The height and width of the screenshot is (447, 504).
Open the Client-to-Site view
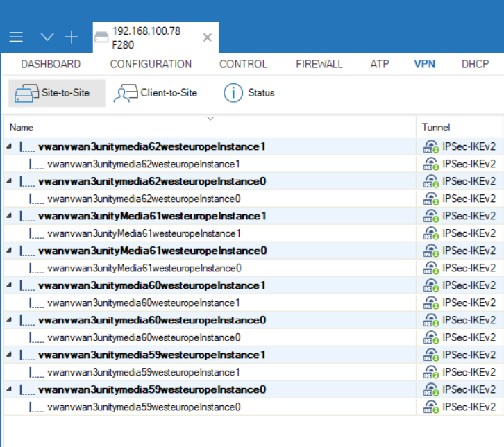(156, 93)
